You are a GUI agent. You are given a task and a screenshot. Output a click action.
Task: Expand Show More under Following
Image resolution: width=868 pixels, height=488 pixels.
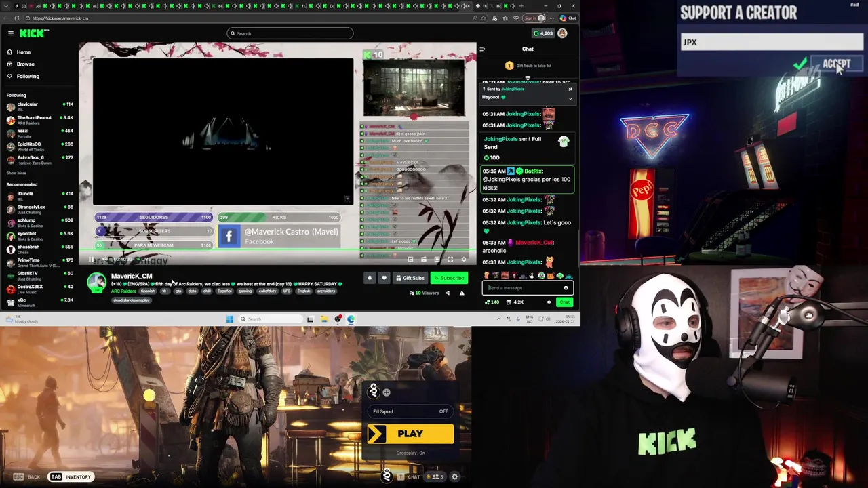point(16,173)
